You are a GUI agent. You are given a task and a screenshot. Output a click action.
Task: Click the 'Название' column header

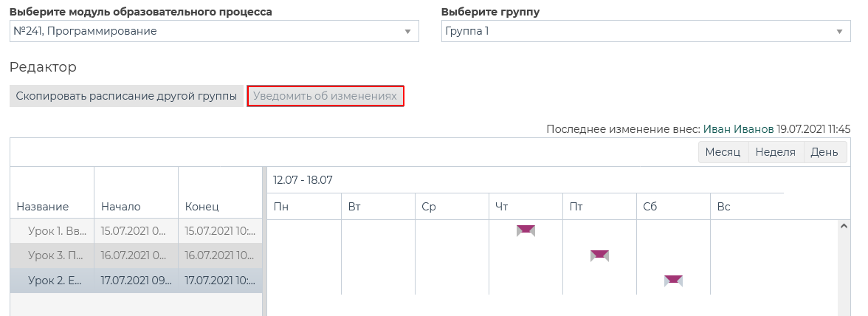point(43,207)
